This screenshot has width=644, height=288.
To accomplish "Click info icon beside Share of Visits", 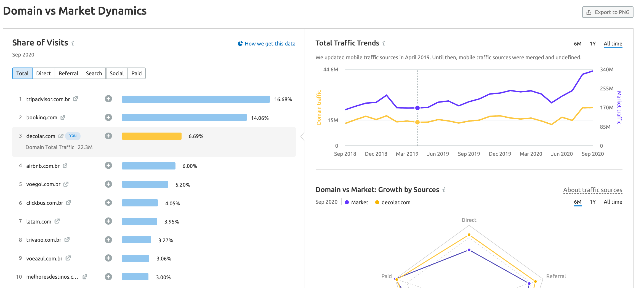I will coord(73,43).
